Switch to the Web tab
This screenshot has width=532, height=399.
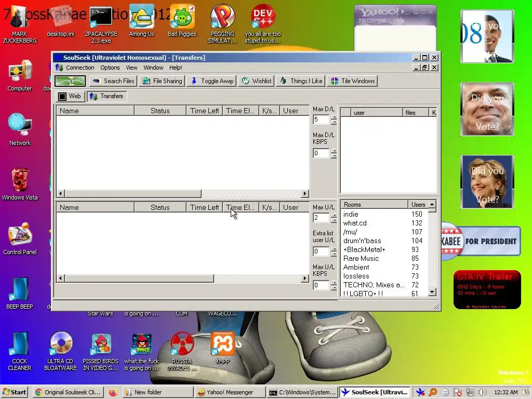click(x=70, y=96)
